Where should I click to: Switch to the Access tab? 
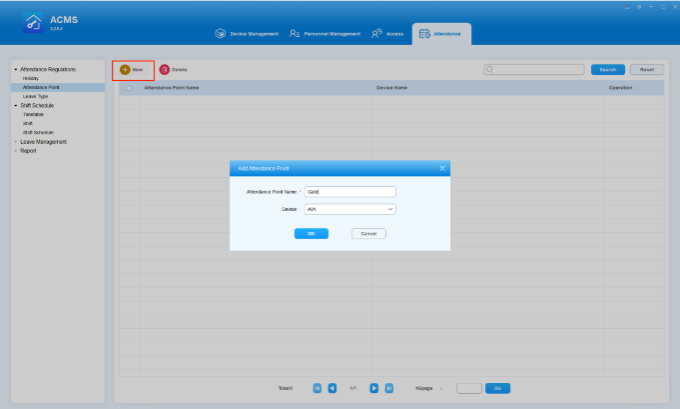point(387,34)
